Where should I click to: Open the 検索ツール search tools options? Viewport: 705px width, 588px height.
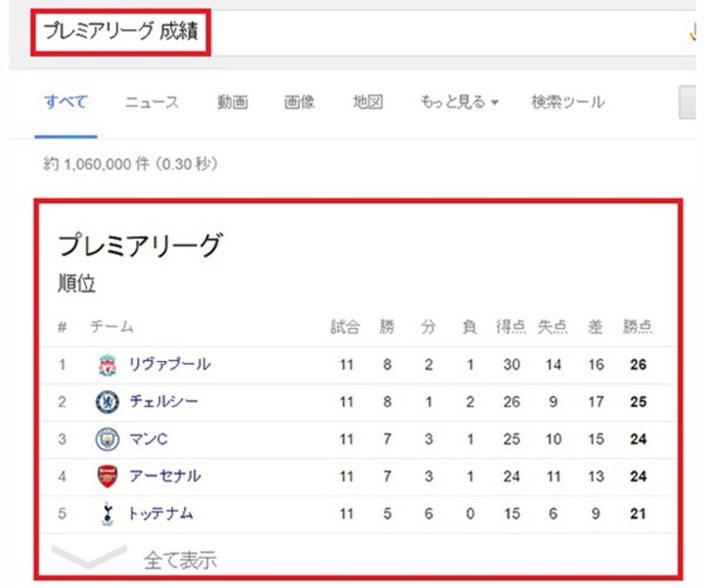pos(568,102)
